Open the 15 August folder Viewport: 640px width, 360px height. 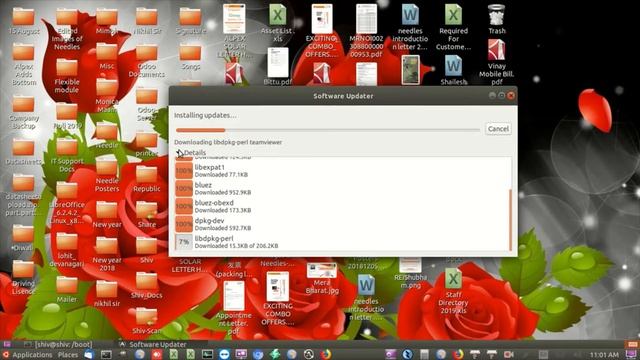pos(24,20)
